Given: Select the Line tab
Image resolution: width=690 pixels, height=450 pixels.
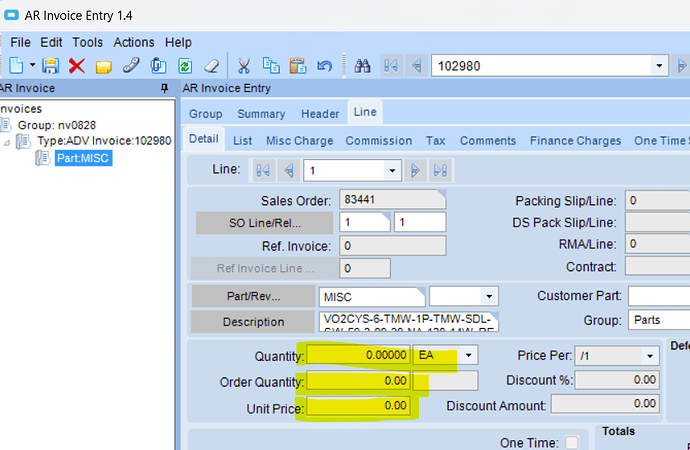Looking at the screenshot, I should [365, 112].
